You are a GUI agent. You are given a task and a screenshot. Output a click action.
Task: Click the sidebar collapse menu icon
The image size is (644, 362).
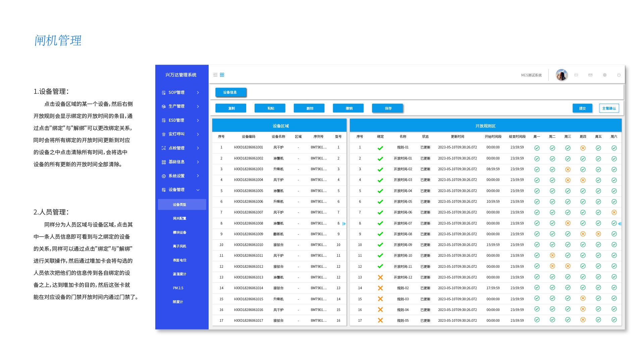(x=215, y=75)
